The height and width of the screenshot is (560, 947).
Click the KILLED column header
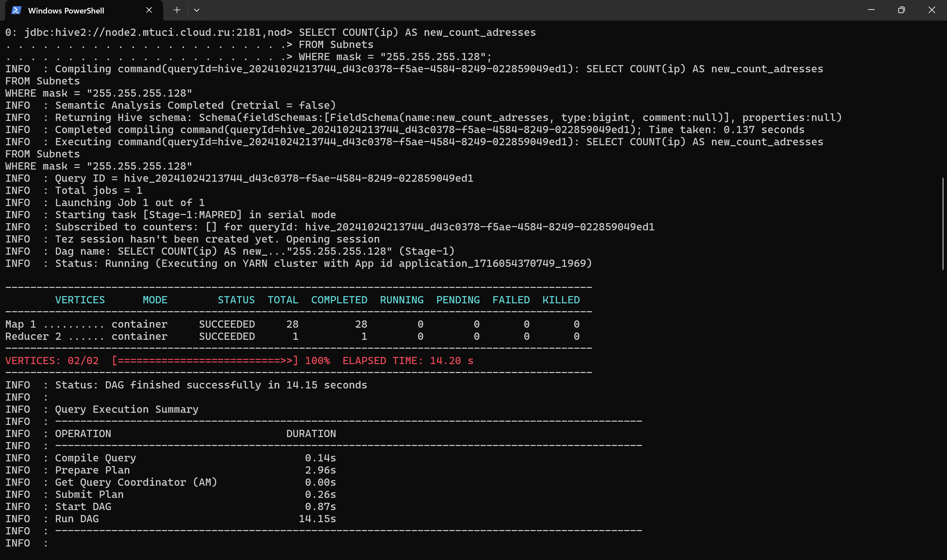(561, 300)
